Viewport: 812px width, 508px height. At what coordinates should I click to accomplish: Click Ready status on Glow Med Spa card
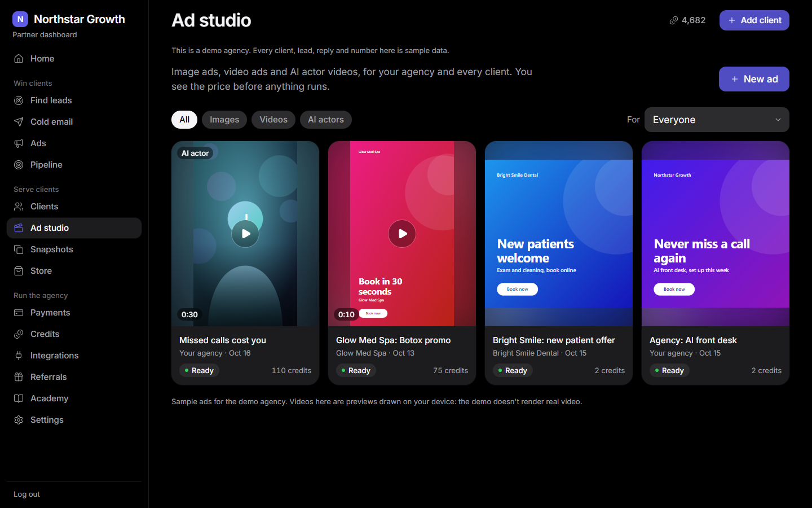click(x=356, y=371)
